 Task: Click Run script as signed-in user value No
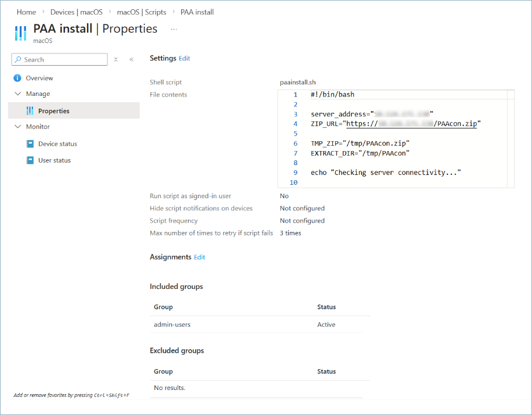tap(284, 196)
